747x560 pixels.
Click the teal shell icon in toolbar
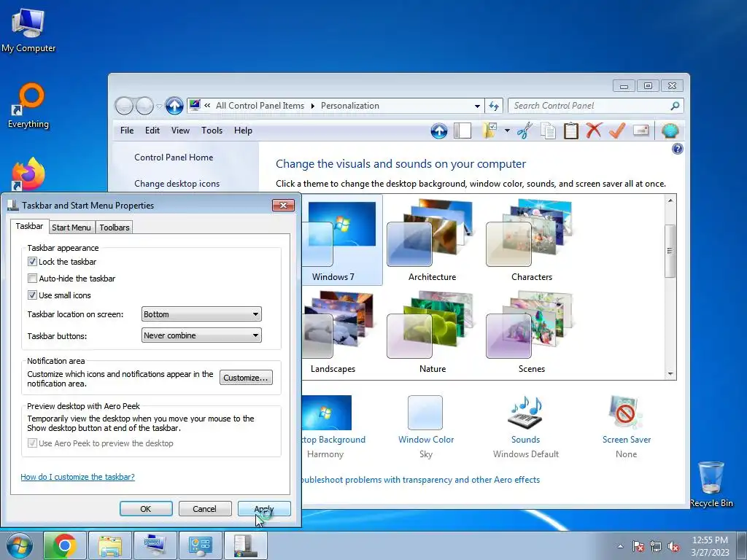click(670, 131)
